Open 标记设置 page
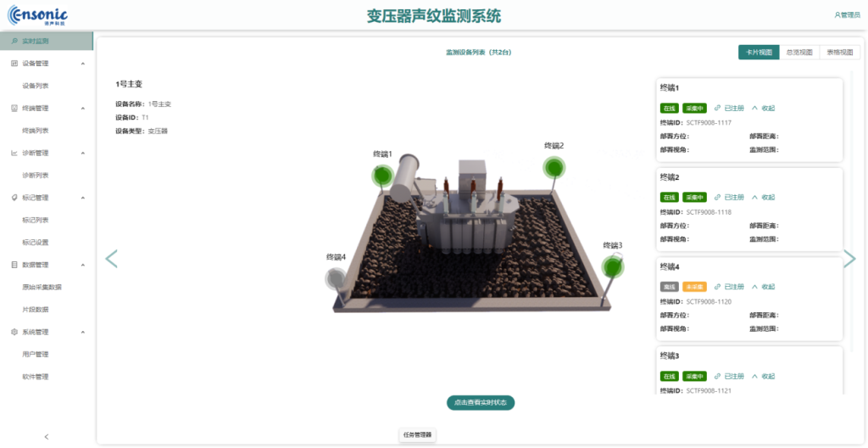Screen dimensions: 868x448 pos(36,243)
